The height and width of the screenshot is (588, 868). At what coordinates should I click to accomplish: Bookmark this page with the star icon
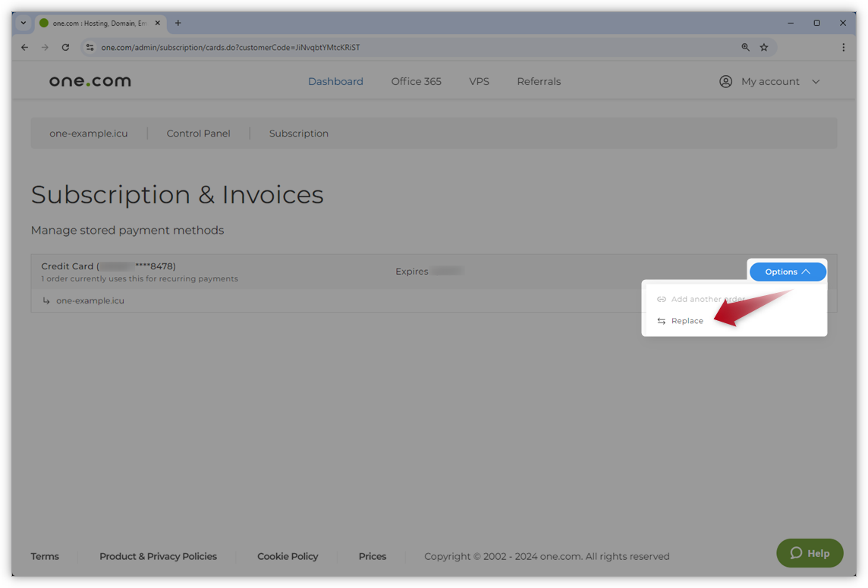[x=764, y=47]
